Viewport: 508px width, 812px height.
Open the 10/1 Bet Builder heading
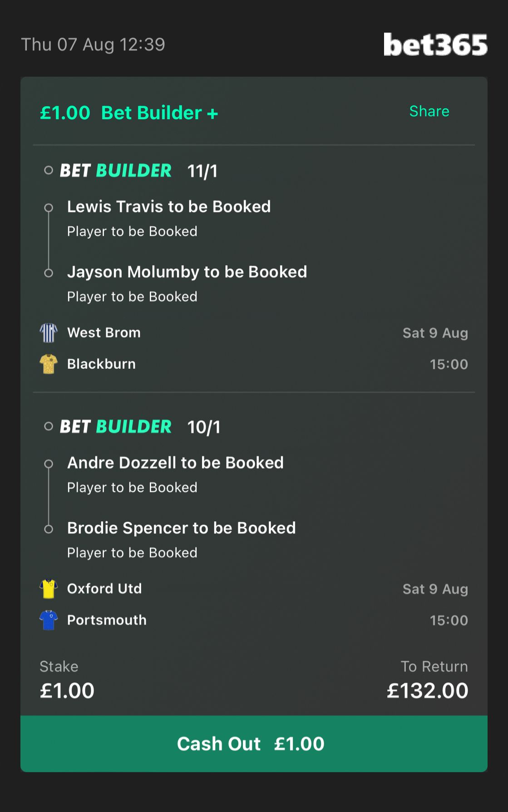140,427
